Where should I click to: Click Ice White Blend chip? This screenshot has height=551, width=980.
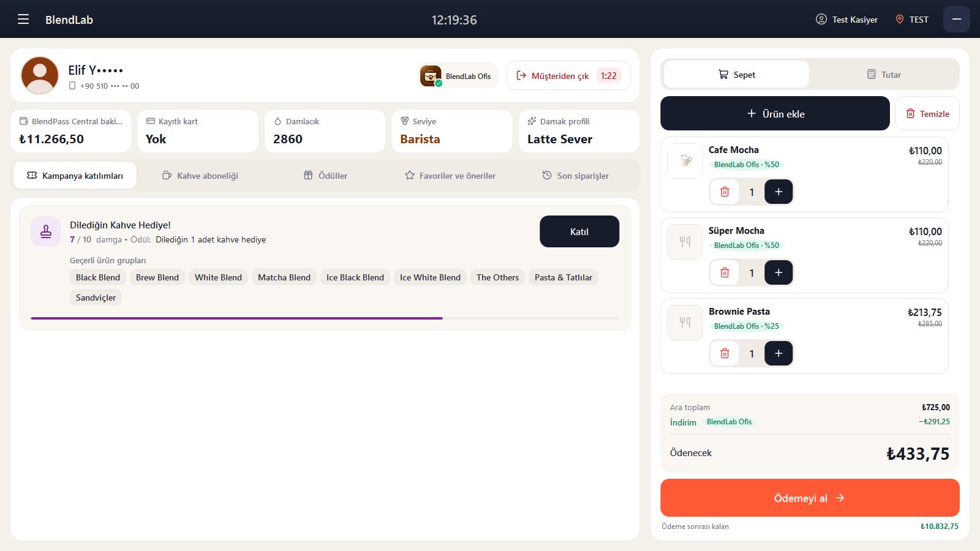430,277
